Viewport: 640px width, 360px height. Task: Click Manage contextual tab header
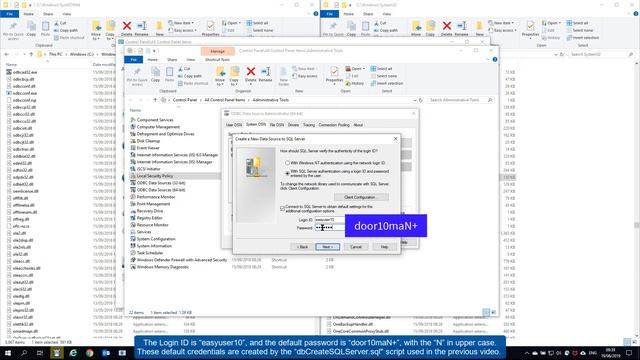coord(218,51)
